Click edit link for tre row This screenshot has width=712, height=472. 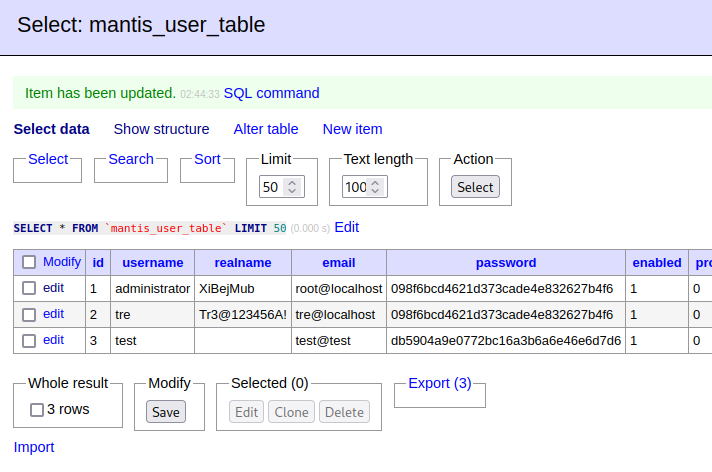(x=53, y=314)
